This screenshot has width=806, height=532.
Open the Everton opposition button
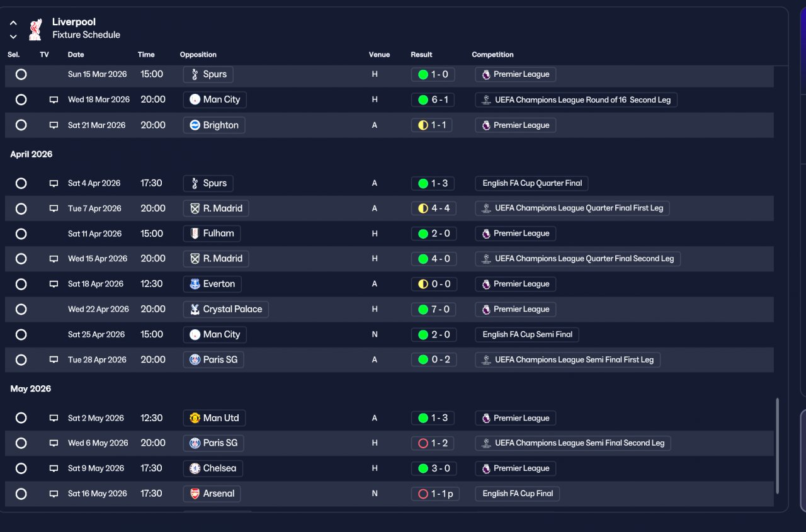212,284
